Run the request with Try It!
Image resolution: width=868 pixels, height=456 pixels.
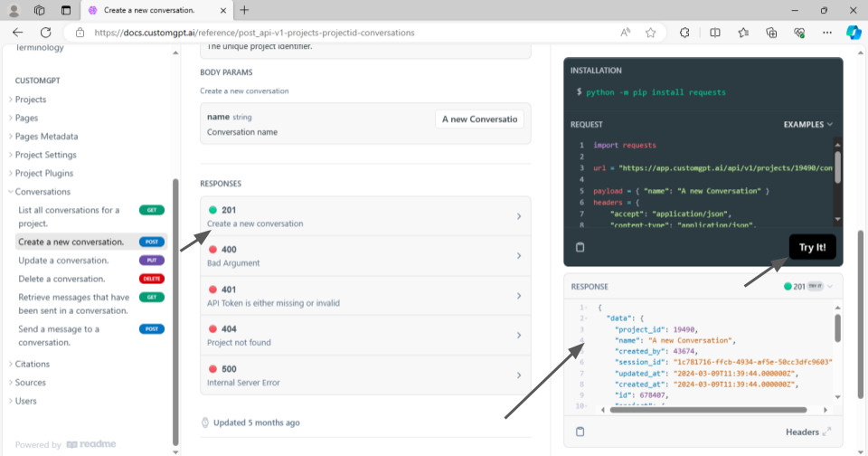[812, 247]
